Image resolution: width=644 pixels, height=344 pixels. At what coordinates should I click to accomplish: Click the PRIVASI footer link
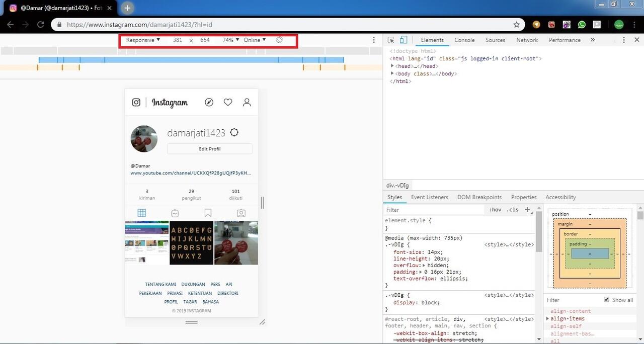pos(175,293)
